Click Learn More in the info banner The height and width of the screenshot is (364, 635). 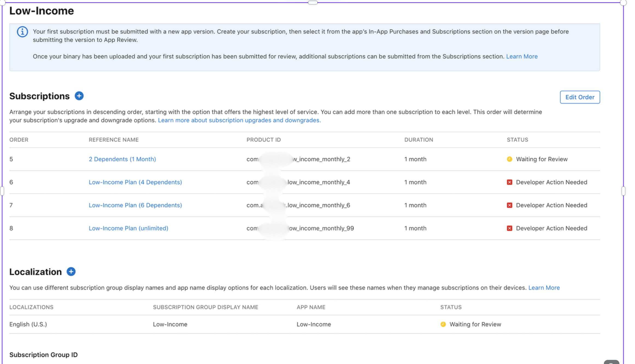click(522, 57)
